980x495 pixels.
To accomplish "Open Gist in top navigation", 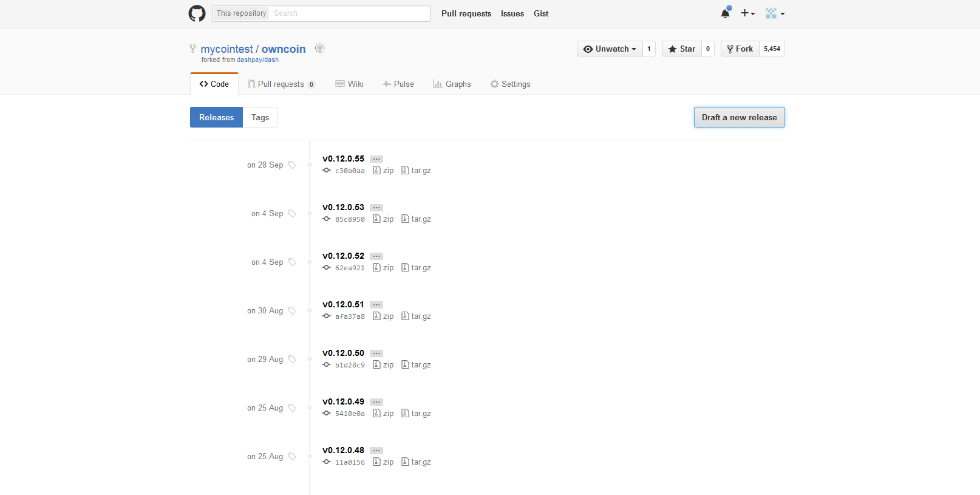I will (x=541, y=13).
